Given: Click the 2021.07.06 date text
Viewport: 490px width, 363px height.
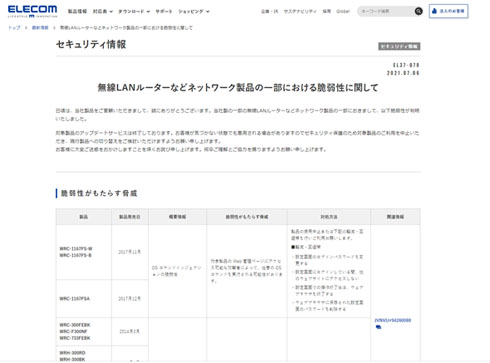Looking at the screenshot, I should point(403,73).
